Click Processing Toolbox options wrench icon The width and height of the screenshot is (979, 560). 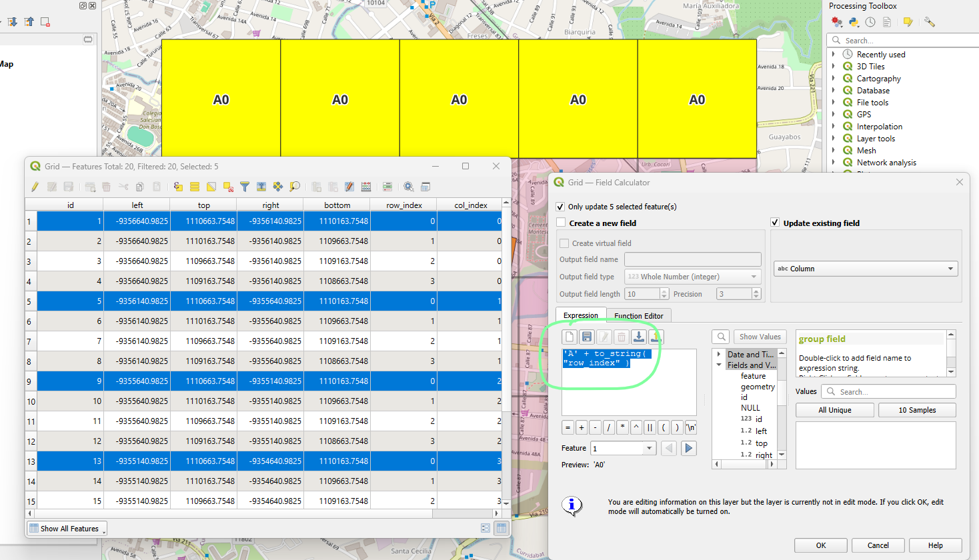pos(930,22)
